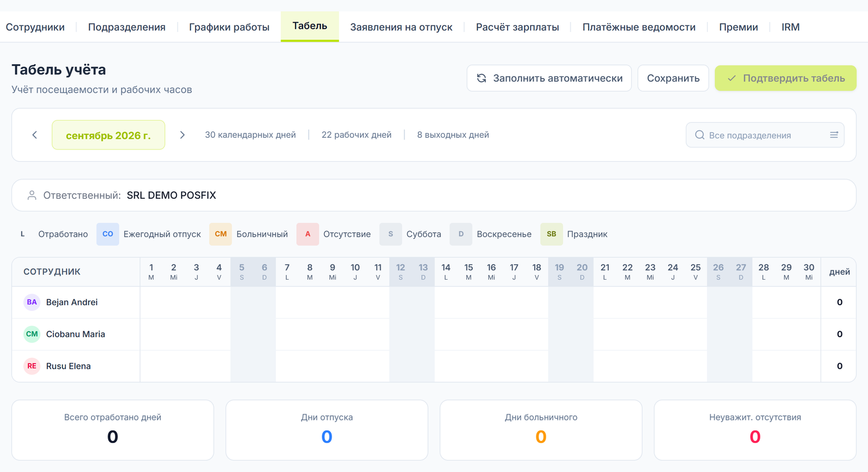The image size is (868, 472).
Task: Open the filter lines icon in departments field
Action: (834, 135)
